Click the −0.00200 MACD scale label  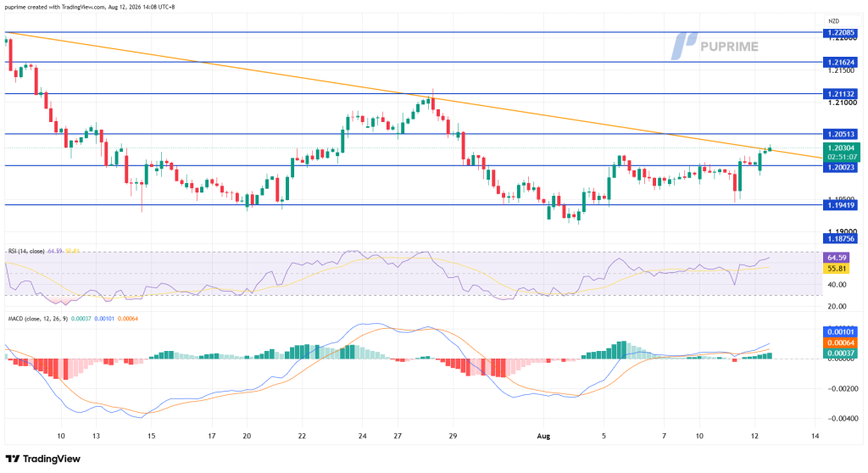842,389
